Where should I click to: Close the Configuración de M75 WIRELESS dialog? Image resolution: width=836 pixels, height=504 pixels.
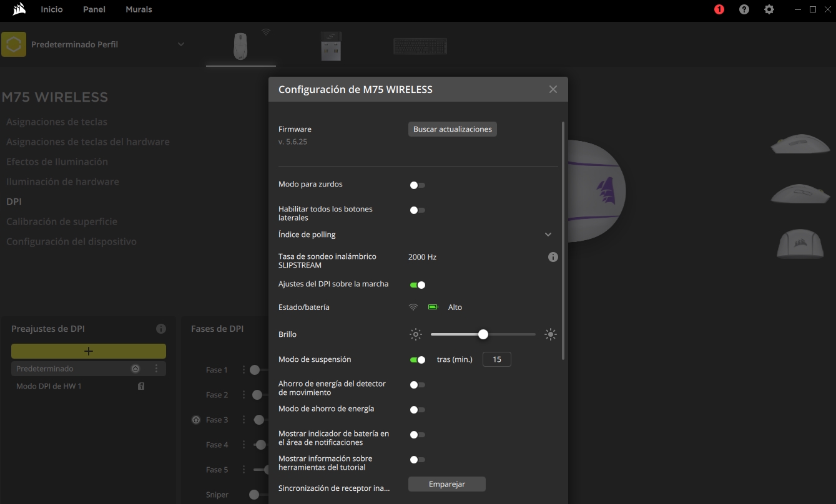pyautogui.click(x=553, y=89)
